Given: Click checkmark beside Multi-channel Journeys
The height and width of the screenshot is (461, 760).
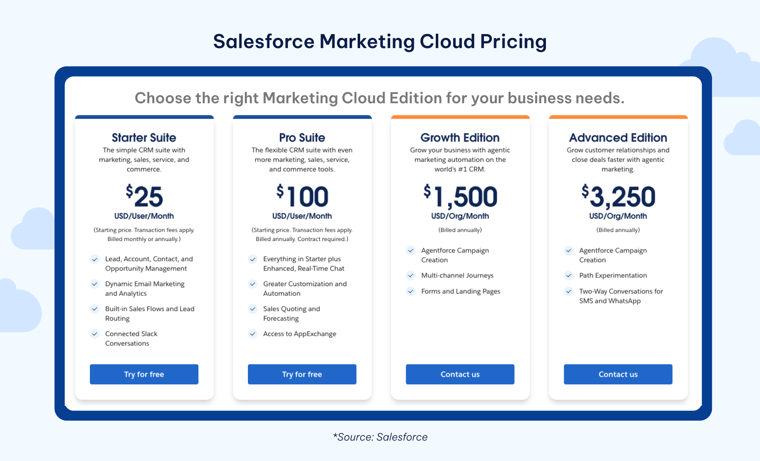Looking at the screenshot, I should (x=411, y=275).
